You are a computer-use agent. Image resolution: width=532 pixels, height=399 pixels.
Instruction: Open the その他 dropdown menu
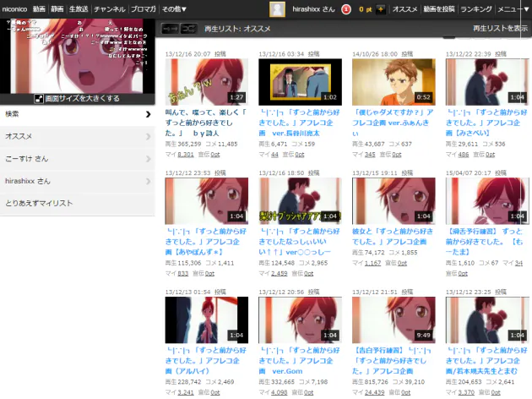pos(175,9)
